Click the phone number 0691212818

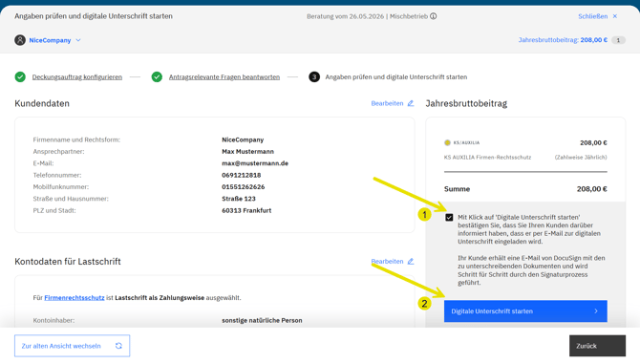(x=242, y=175)
